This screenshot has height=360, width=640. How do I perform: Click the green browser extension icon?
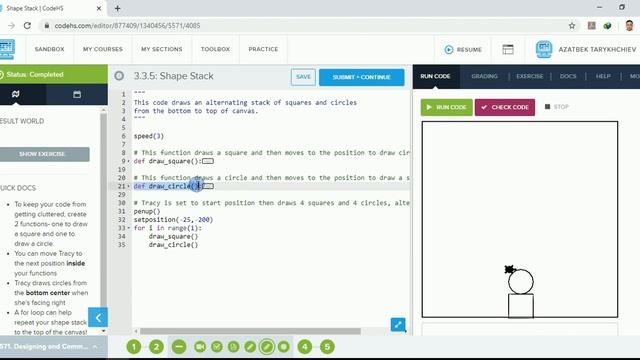607,26
